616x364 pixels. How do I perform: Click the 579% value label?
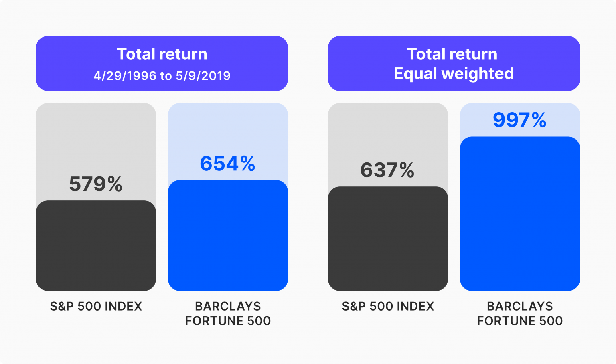click(95, 184)
